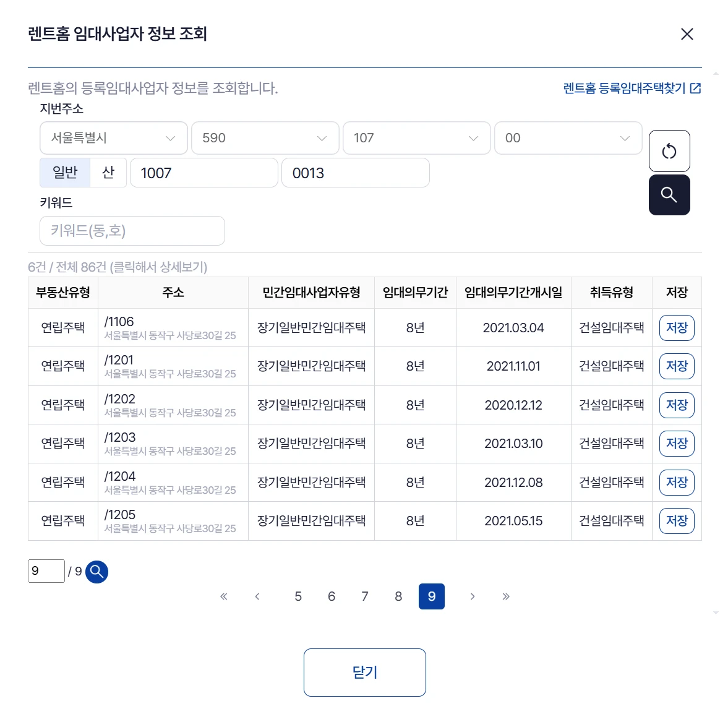Go to last page with double-right arrow
Image resolution: width=728 pixels, height=714 pixels.
(x=506, y=596)
